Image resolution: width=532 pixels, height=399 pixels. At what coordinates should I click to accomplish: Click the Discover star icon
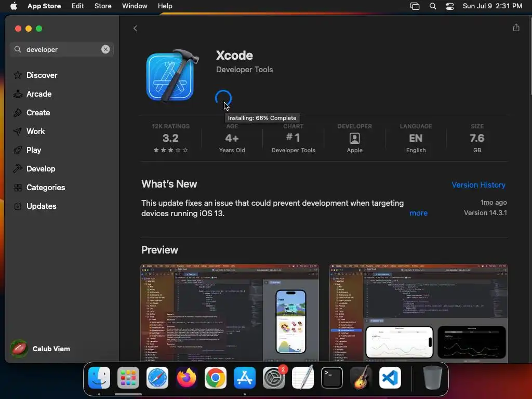click(x=18, y=75)
